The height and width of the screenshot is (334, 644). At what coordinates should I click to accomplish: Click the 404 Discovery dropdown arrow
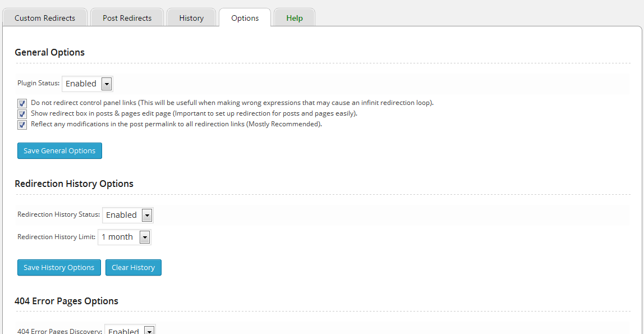click(149, 330)
